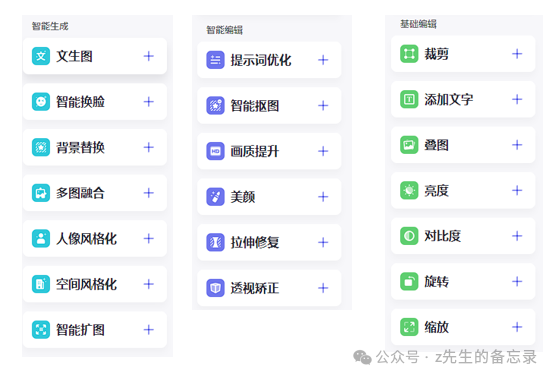Add 美颜 using its plus button

[x=323, y=197]
